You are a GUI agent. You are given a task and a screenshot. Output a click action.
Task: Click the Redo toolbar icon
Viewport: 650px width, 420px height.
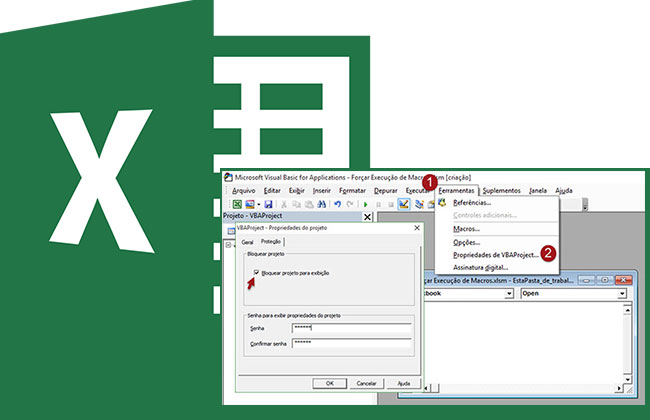(350, 204)
